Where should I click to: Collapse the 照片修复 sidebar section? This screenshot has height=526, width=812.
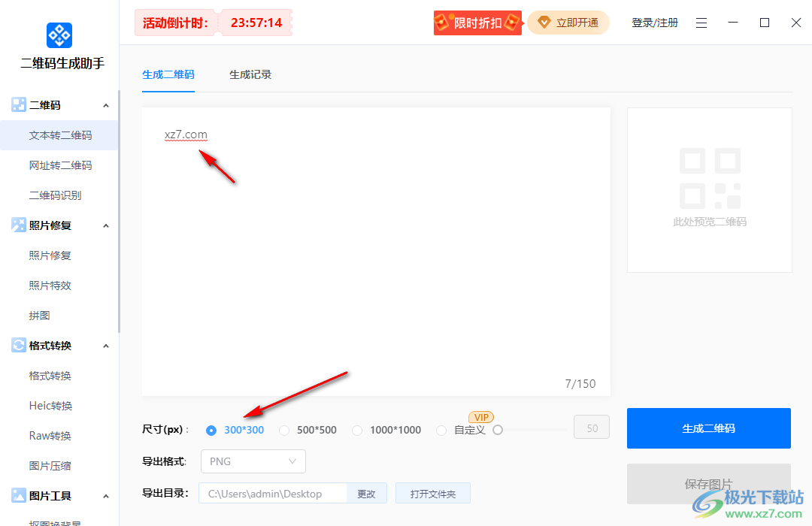point(105,225)
